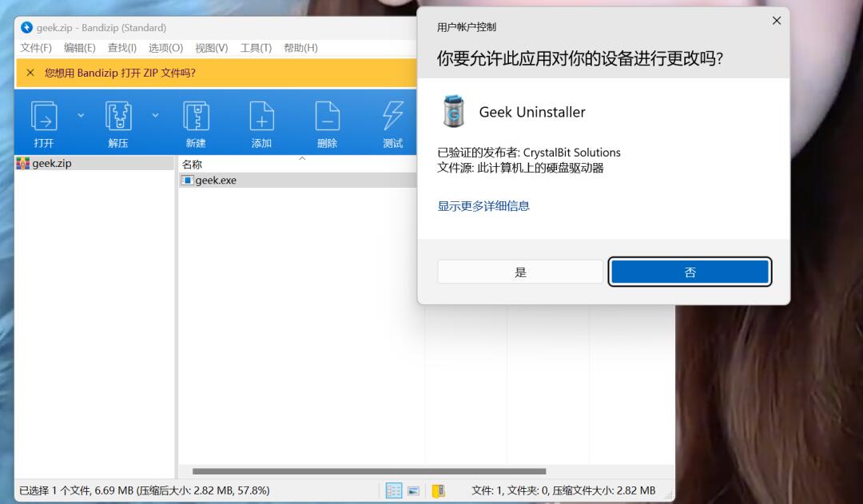Screen dimensions: 863x504
Task: Expand the Extract (解压) dropdown arrow
Action: [155, 116]
